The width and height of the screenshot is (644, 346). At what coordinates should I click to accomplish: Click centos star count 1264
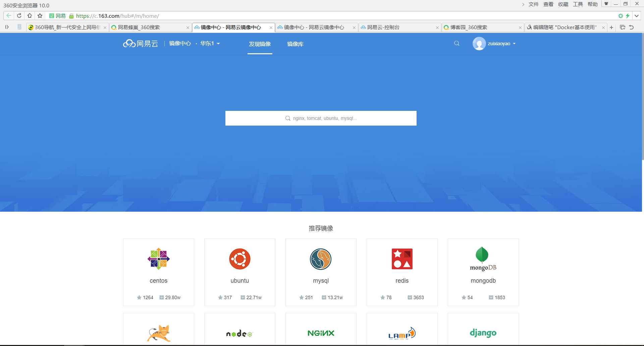[145, 297]
